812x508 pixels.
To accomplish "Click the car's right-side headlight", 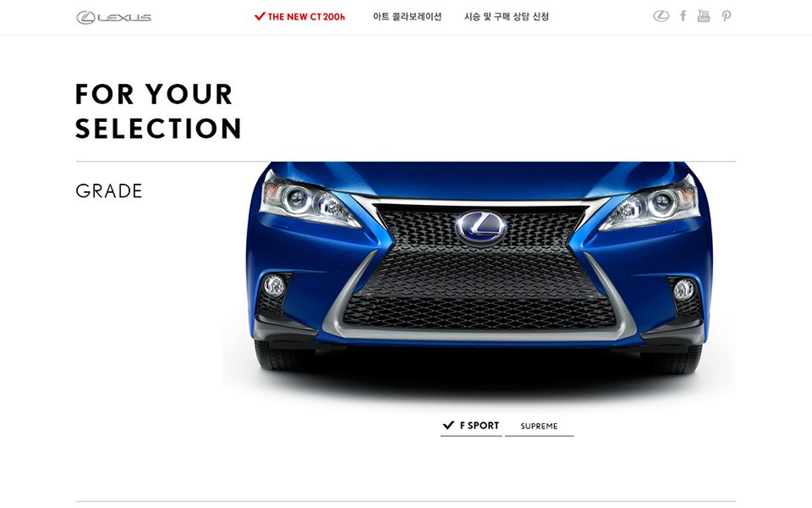I will [x=650, y=204].
